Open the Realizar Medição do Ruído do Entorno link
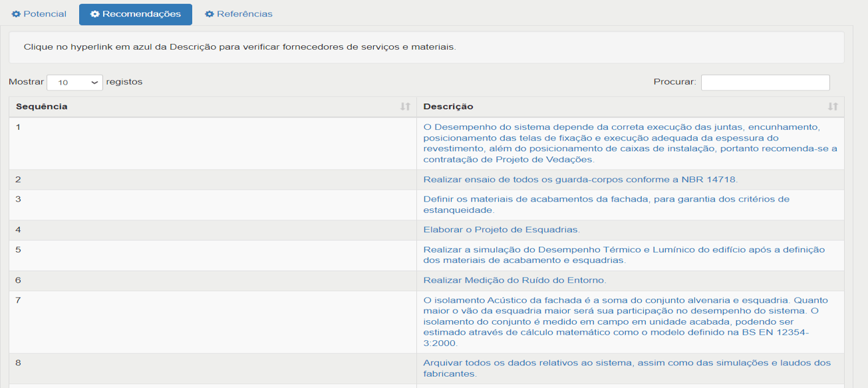Image resolution: width=868 pixels, height=388 pixels. (x=515, y=280)
